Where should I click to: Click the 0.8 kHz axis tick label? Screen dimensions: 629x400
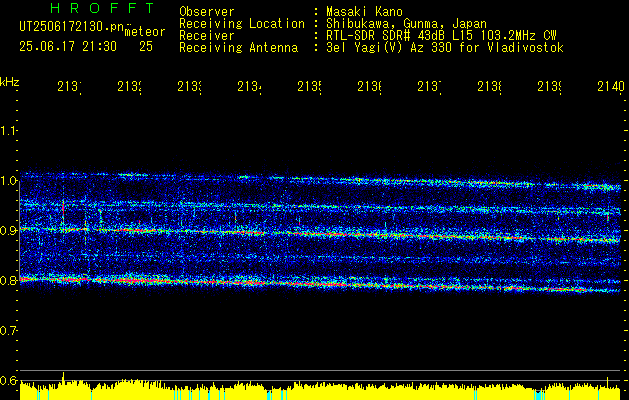coord(8,280)
